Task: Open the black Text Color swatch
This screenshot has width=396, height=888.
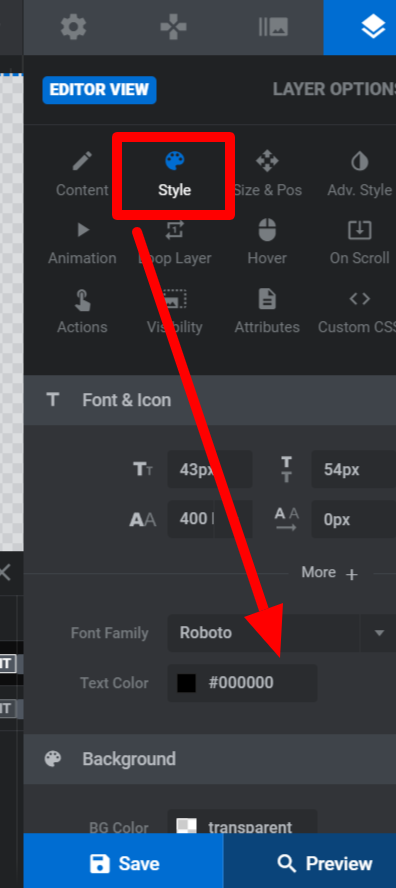Action: (186, 682)
